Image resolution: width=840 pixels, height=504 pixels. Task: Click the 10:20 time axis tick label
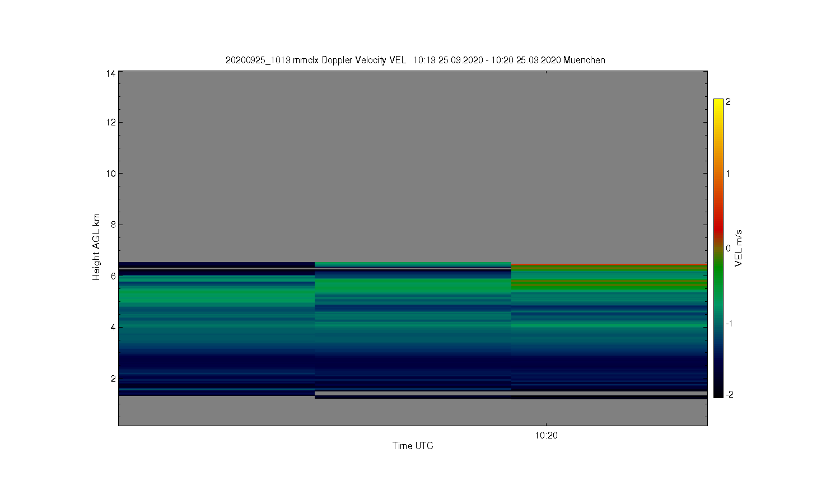546,435
